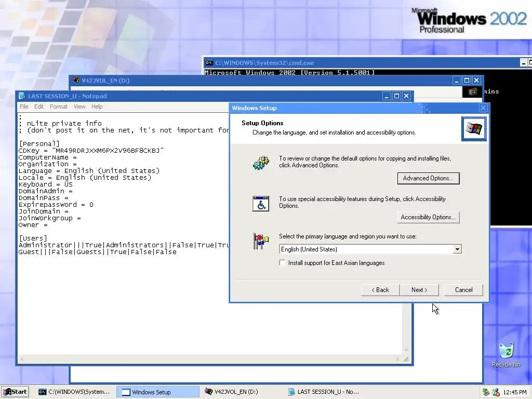Image resolution: width=532 pixels, height=399 pixels.
Task: Click the Windows flag icon in Setup header
Action: point(474,129)
